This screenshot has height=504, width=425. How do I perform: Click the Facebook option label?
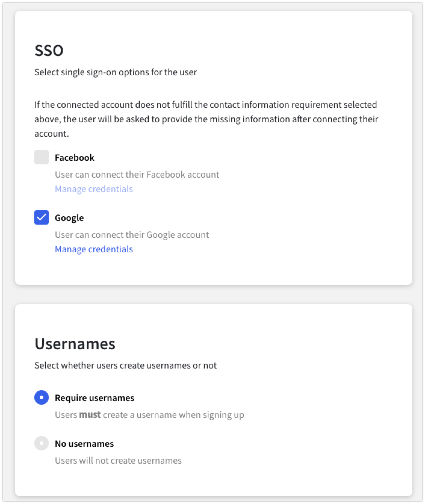coord(74,157)
